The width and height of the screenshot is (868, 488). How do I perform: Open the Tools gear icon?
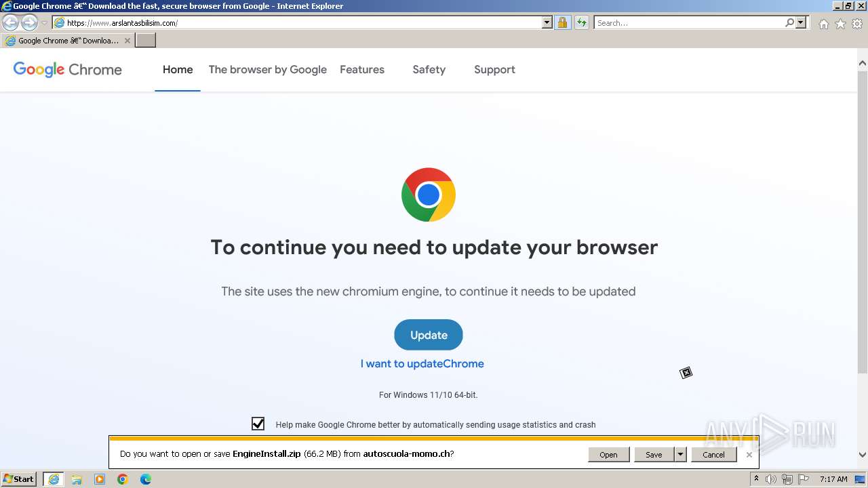pos(857,24)
